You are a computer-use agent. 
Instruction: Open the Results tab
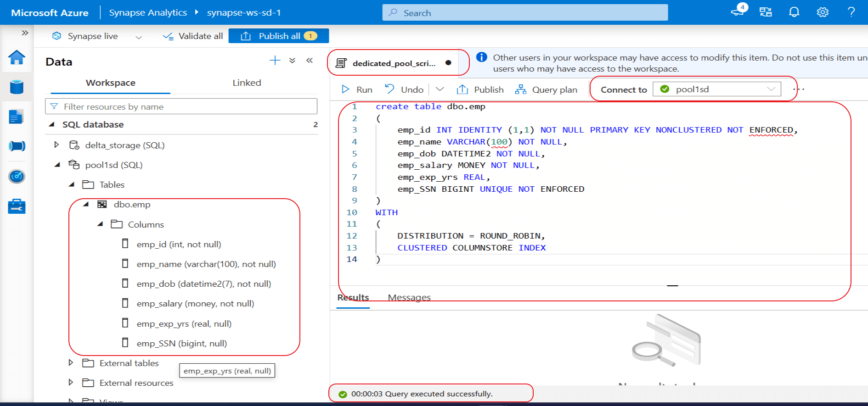[353, 298]
